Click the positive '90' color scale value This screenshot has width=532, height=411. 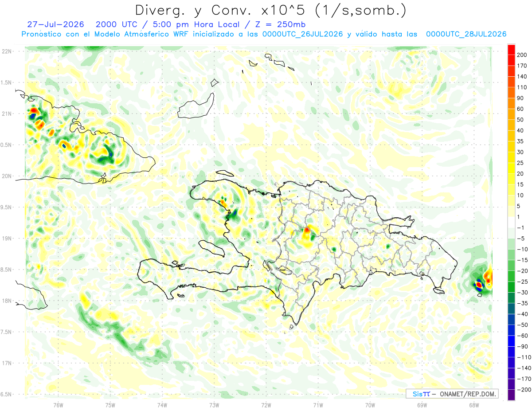(520, 98)
